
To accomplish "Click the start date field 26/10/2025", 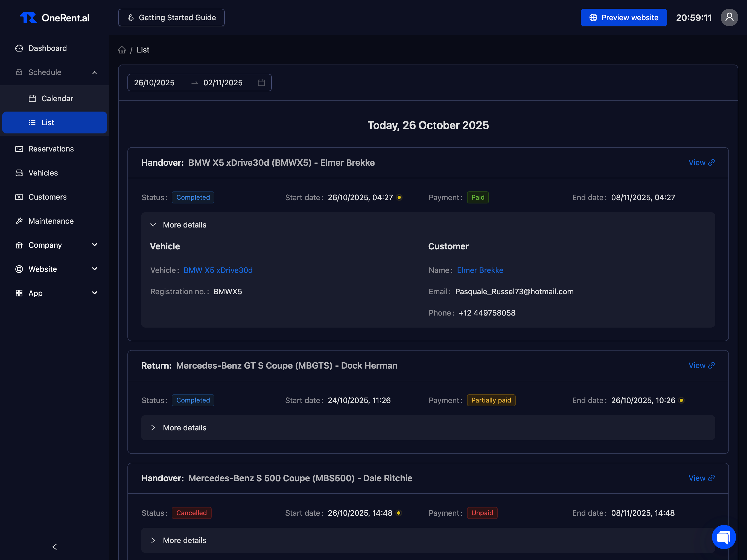I will click(x=154, y=83).
